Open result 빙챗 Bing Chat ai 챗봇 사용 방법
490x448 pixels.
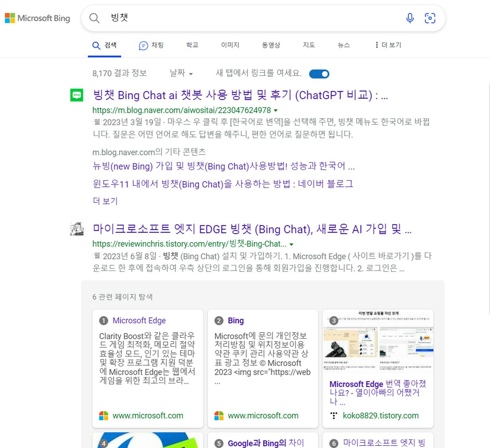pyautogui.click(x=240, y=95)
